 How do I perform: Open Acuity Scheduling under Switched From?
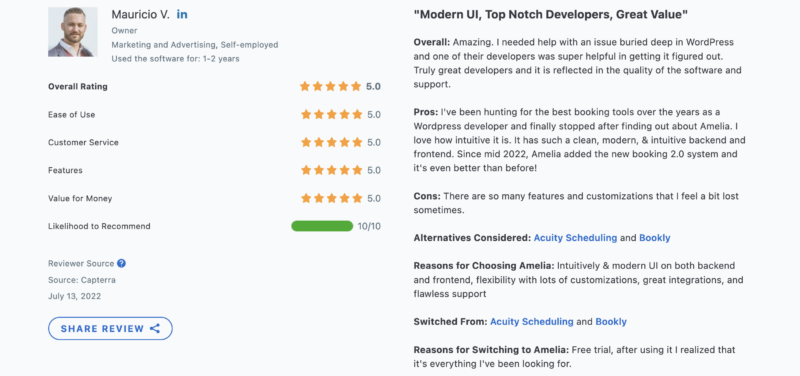pyautogui.click(x=532, y=322)
